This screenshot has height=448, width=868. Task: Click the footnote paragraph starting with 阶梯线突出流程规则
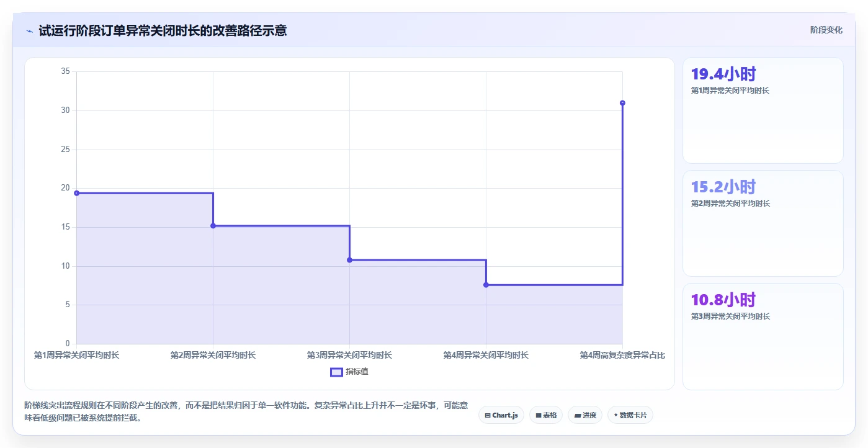246,411
